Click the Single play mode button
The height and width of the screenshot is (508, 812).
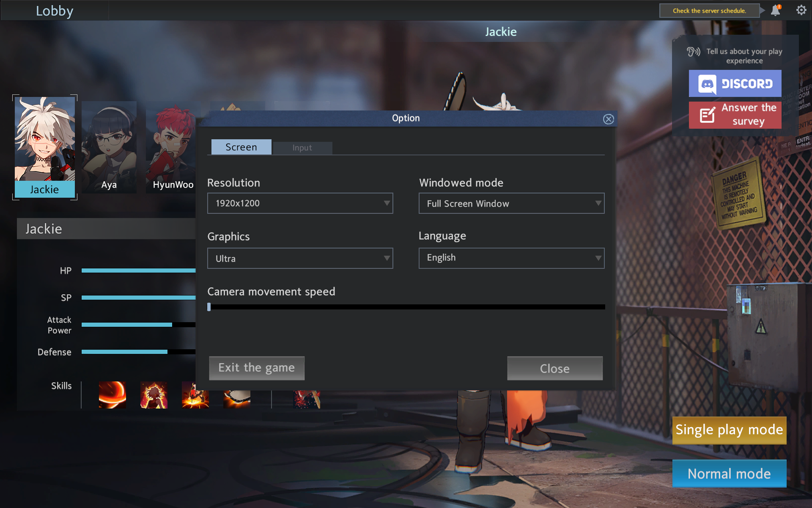click(730, 429)
